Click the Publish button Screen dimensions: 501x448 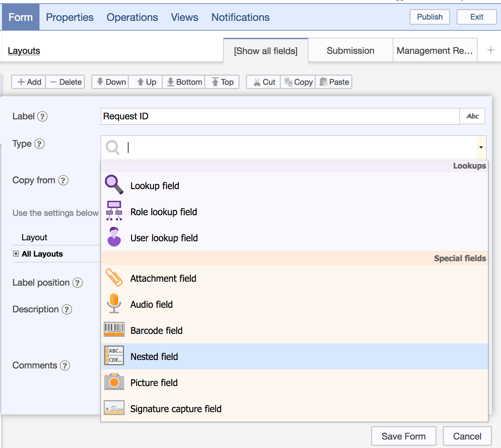pos(430,17)
